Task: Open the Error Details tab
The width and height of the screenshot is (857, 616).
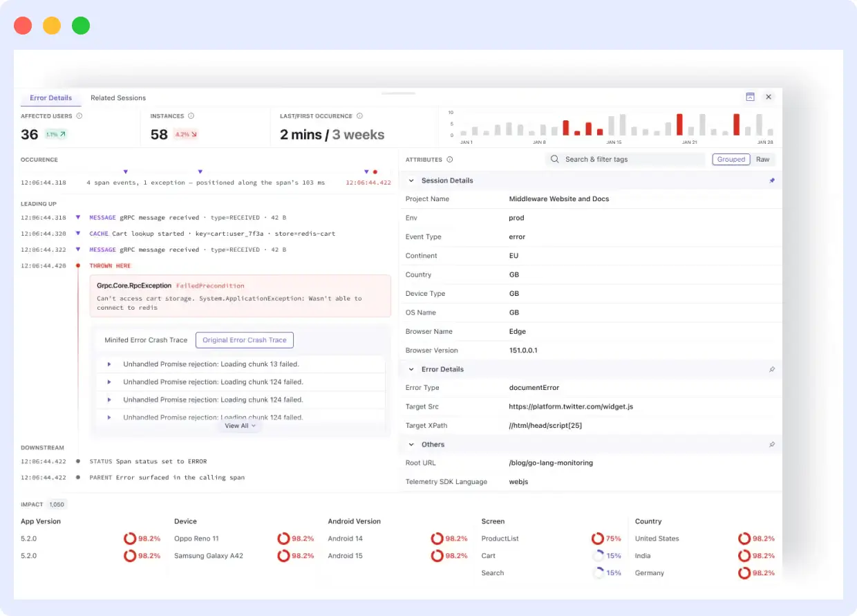Action: coord(51,98)
